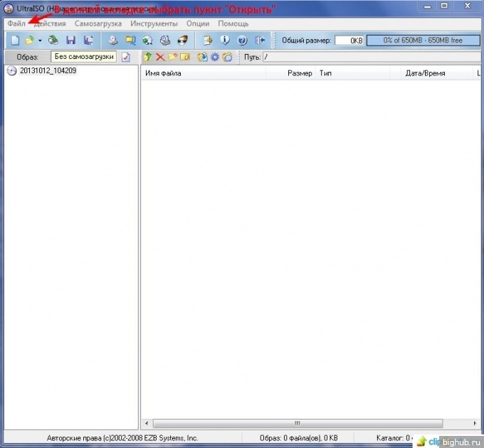Open the Инструменты menu

pyautogui.click(x=154, y=23)
